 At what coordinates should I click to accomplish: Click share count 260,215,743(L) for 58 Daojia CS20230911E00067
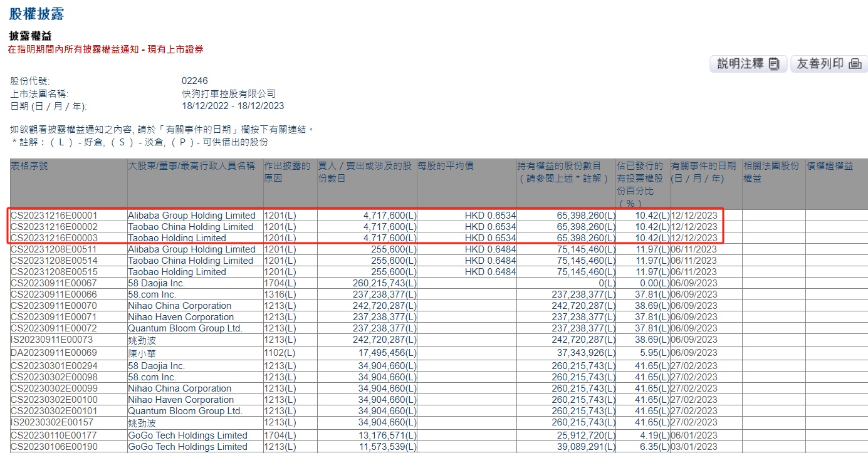384,283
